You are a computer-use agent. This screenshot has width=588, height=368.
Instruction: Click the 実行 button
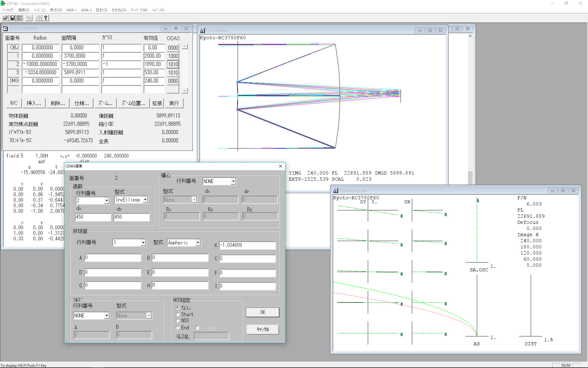click(174, 103)
